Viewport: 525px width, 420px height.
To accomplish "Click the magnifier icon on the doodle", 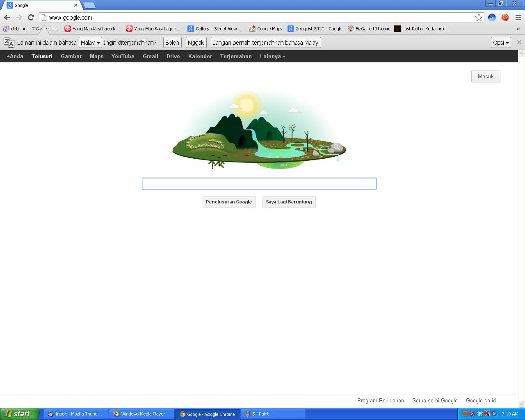I will click(x=336, y=147).
